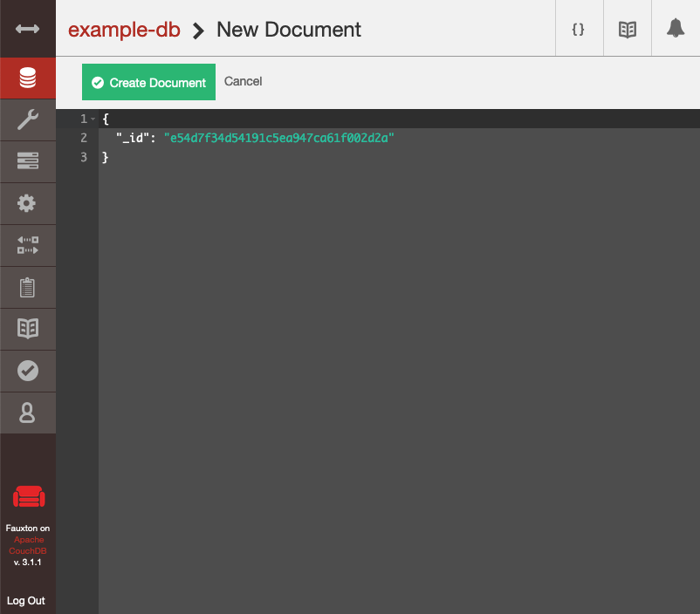Open Setup via the wrench icon
The height and width of the screenshot is (614, 700).
point(27,119)
